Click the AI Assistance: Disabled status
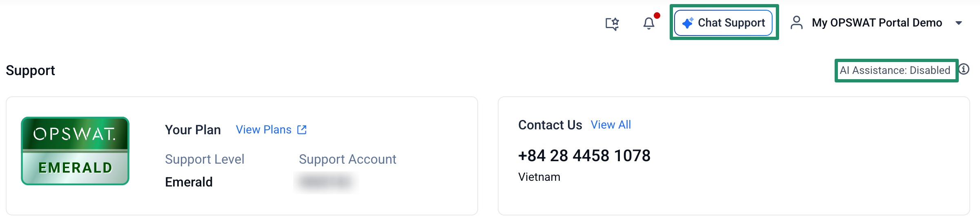The image size is (980, 222). pyautogui.click(x=895, y=70)
